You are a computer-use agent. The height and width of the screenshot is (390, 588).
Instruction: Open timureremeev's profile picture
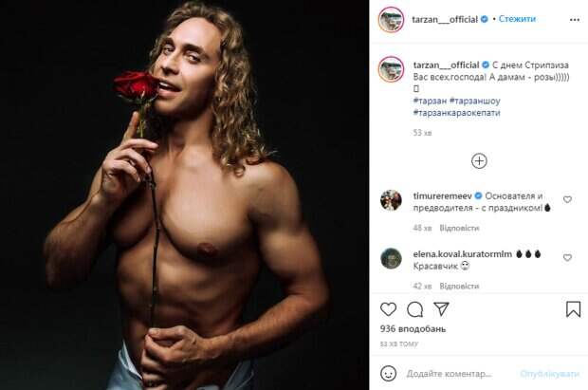click(392, 200)
